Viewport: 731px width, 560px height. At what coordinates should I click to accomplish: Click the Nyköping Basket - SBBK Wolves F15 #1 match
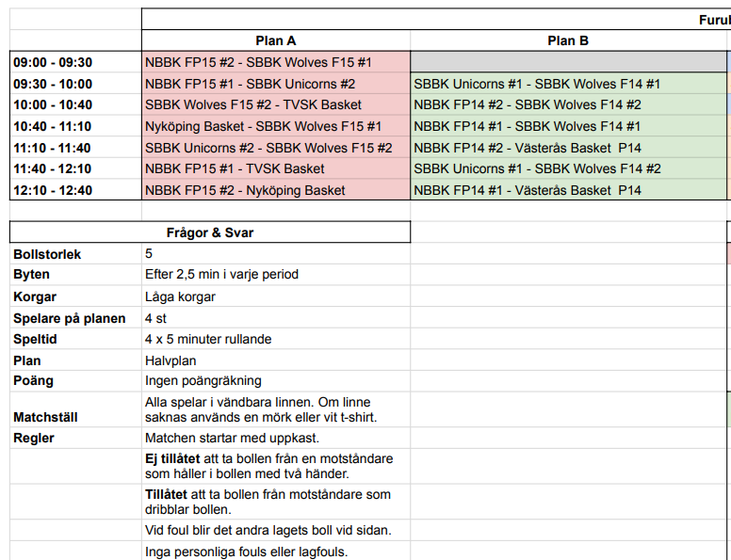[x=263, y=126]
